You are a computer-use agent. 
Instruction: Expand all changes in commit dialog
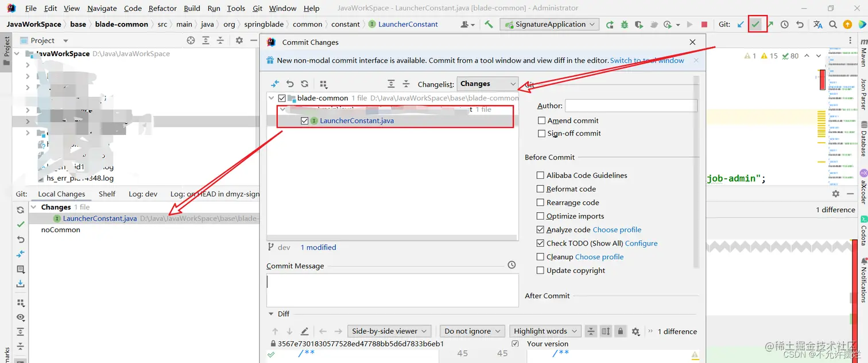[391, 84]
